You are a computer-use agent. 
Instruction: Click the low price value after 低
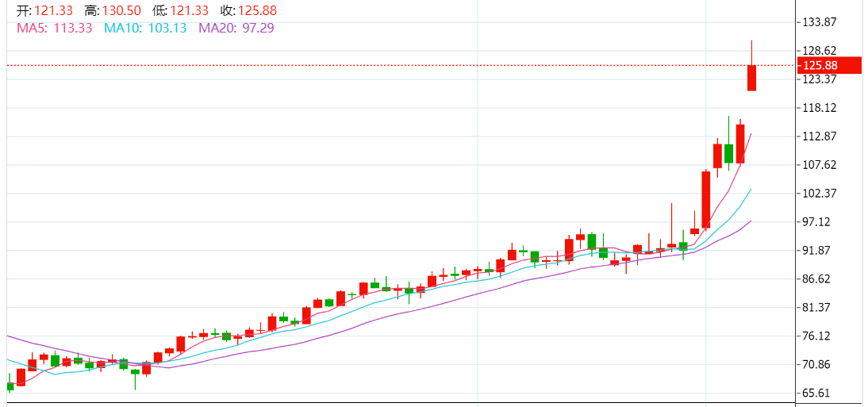click(190, 10)
